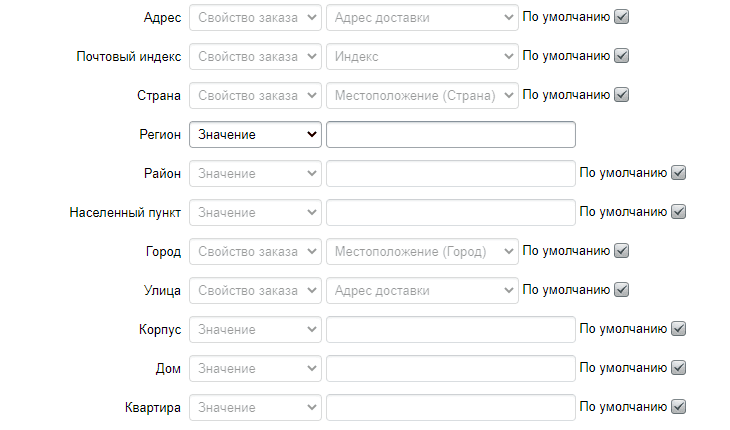Toggle the default checkbox for Адрес

tap(622, 17)
